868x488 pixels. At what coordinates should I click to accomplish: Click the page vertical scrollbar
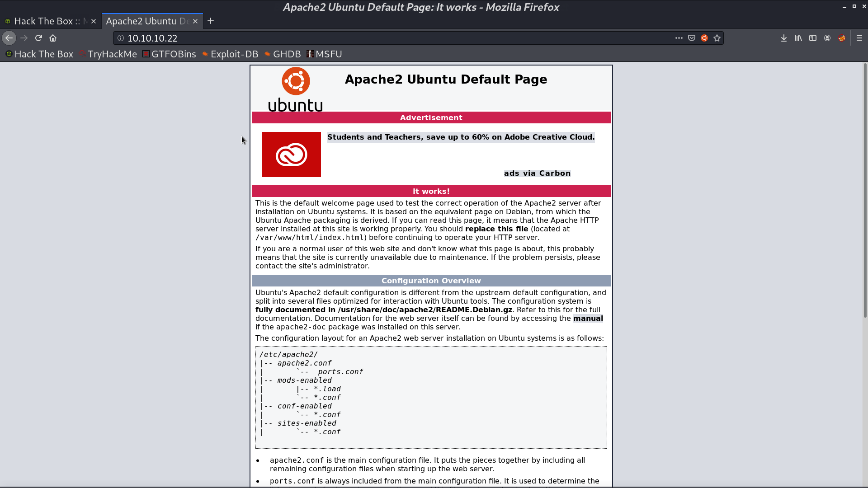pyautogui.click(x=865, y=190)
